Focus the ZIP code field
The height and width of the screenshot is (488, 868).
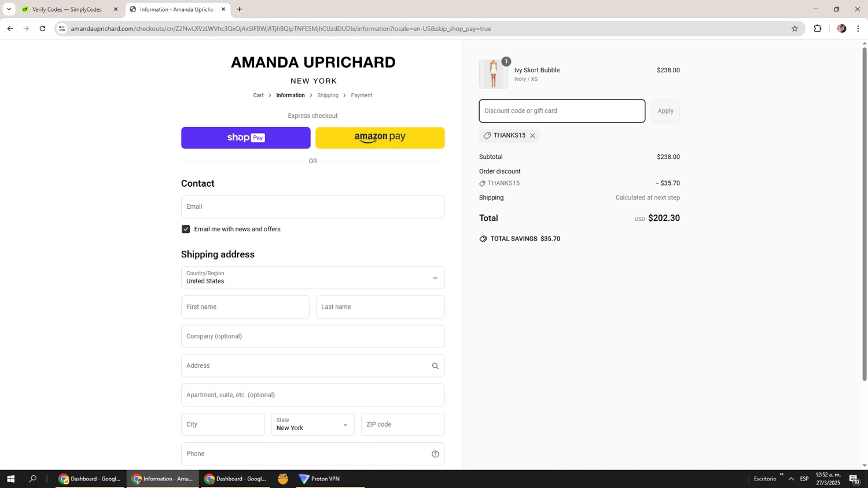403,425
